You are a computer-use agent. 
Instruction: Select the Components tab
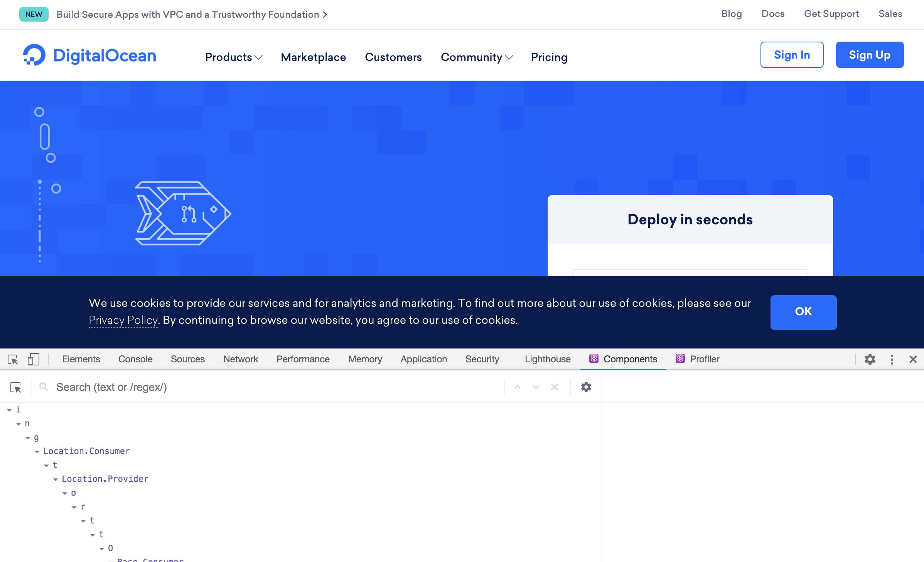coord(623,359)
